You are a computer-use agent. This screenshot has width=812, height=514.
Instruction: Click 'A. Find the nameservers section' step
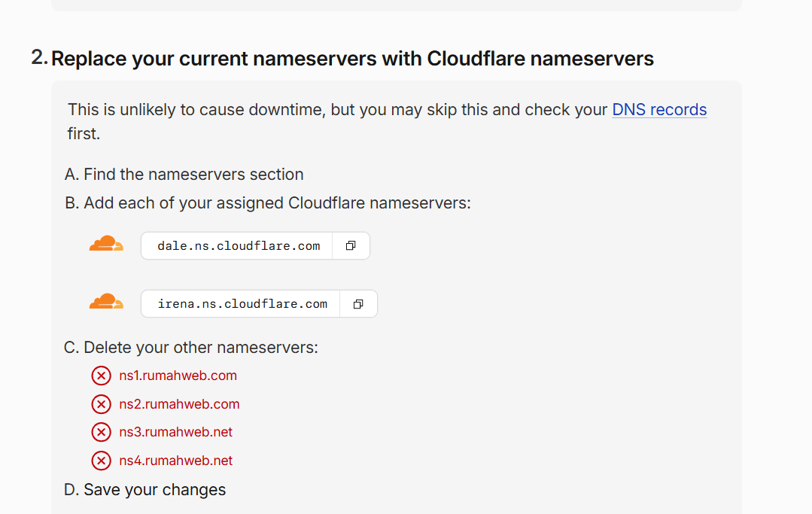point(184,175)
